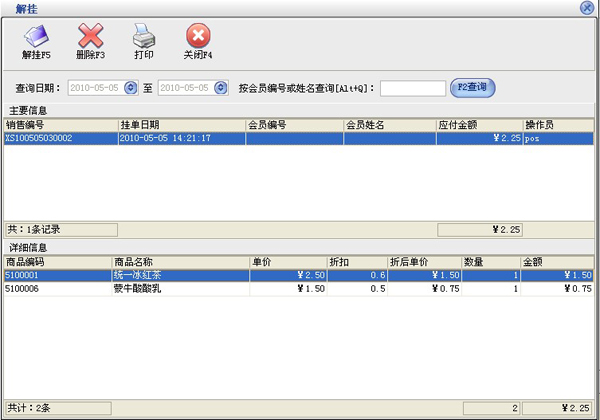Sort by 销售编号 column header
The width and height of the screenshot is (600, 420).
click(60, 125)
